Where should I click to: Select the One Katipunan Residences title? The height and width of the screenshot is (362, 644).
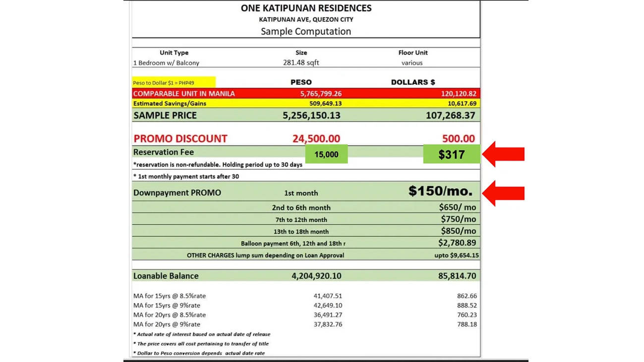click(x=306, y=8)
